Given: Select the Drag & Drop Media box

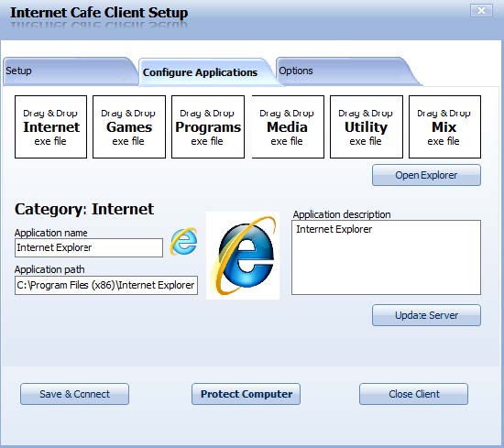Looking at the screenshot, I should 288,126.
